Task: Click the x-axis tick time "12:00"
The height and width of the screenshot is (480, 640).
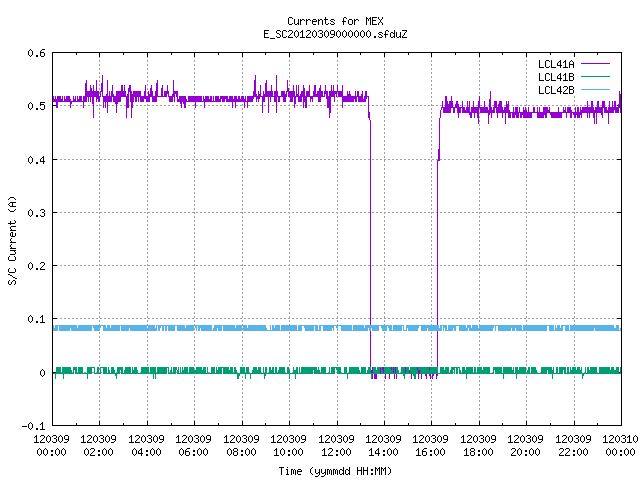Action: click(x=336, y=452)
